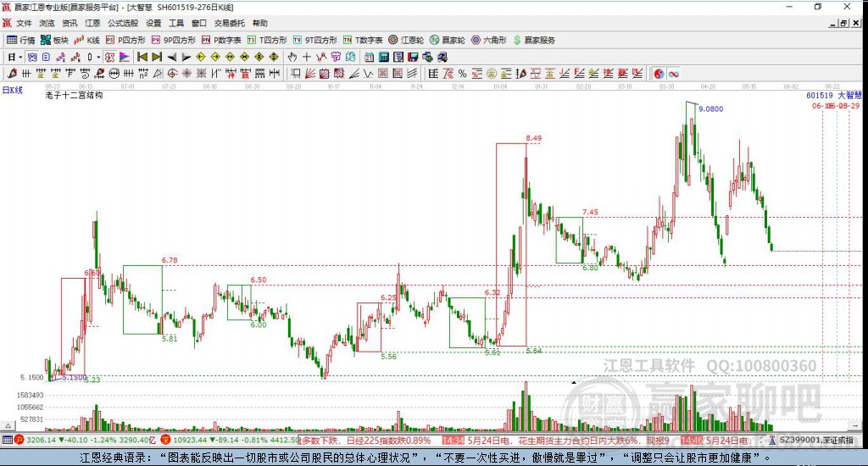Open the 资讯 menu
The height and width of the screenshot is (466, 868).
[70, 23]
